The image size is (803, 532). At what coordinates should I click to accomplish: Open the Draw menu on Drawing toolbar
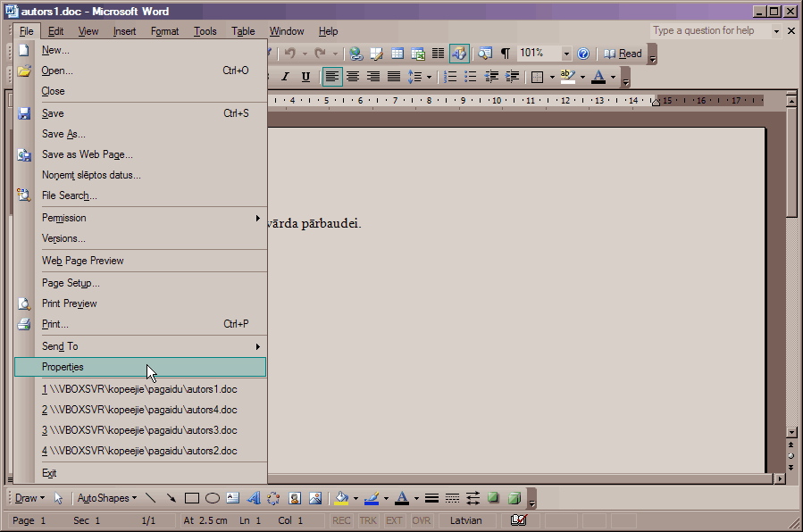[x=29, y=498]
